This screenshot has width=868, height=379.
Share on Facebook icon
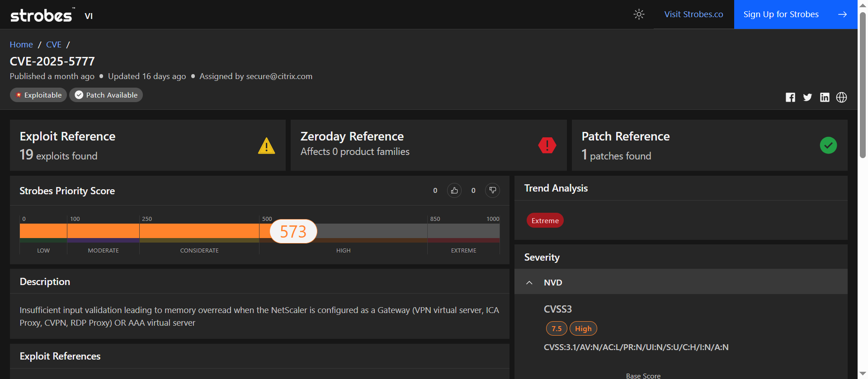coord(790,97)
